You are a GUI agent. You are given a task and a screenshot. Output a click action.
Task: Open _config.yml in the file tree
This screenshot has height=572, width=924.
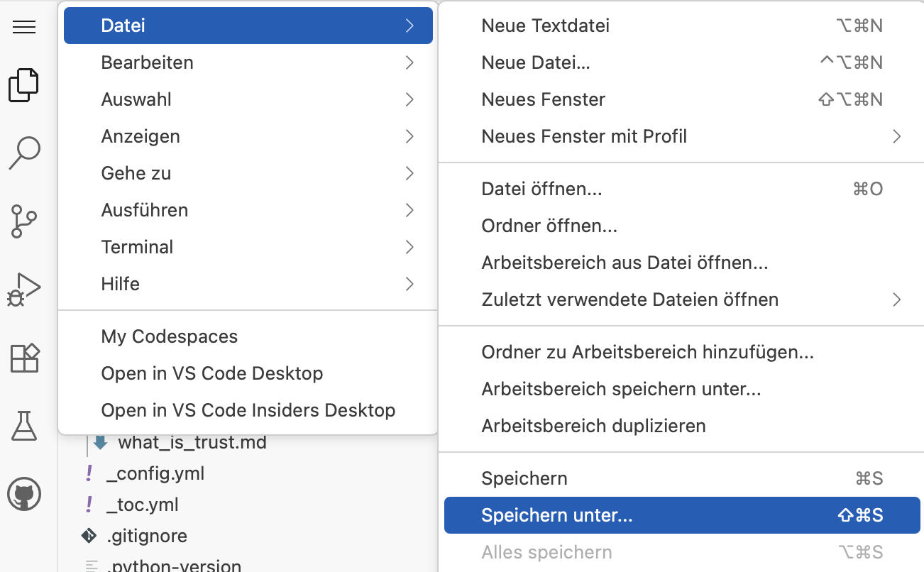point(155,473)
